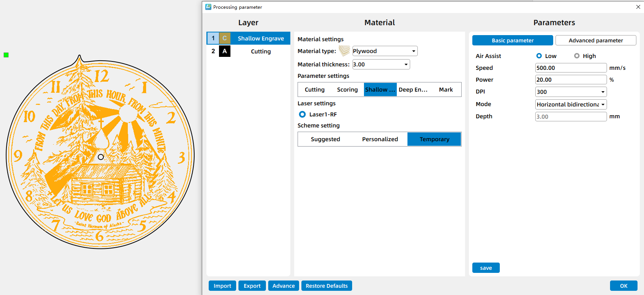This screenshot has width=644, height=295.
Task: Select the Shallow Engrave parameter tab
Action: [380, 90]
